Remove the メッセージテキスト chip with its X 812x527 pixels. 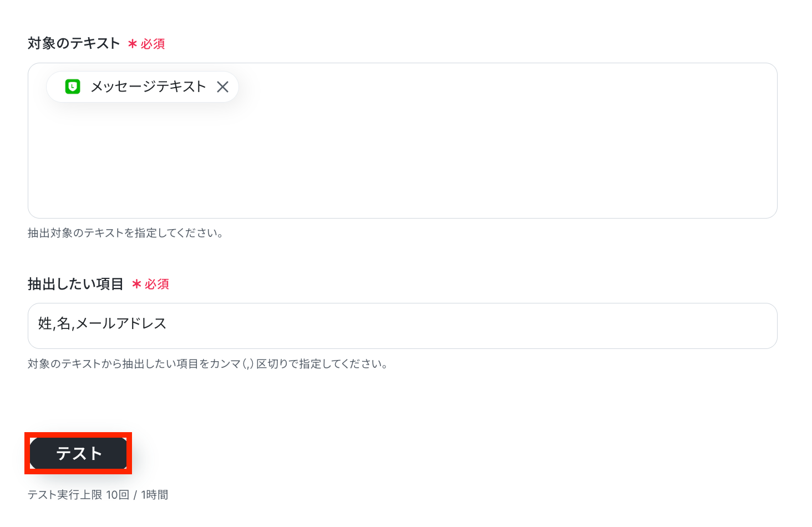tap(222, 87)
